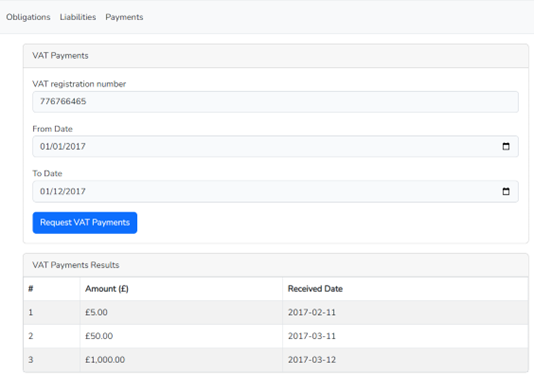Select row number 3 cell

point(52,360)
